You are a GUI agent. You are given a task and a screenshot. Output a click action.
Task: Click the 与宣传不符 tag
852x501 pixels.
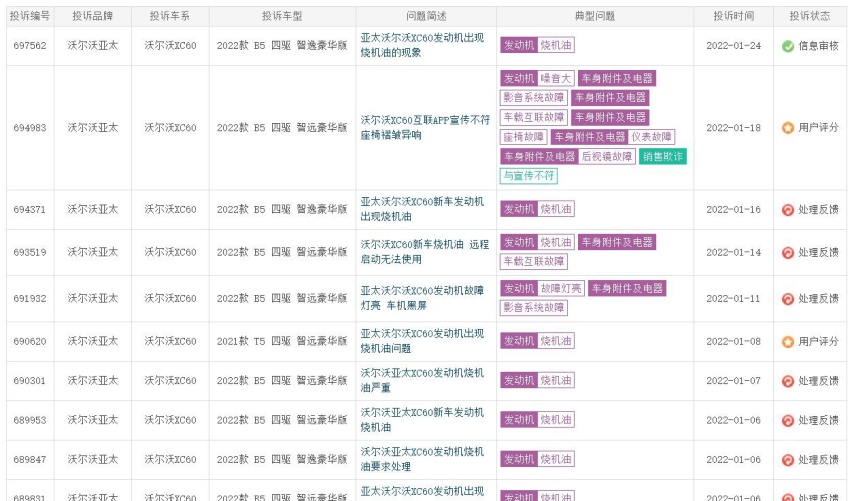click(529, 176)
